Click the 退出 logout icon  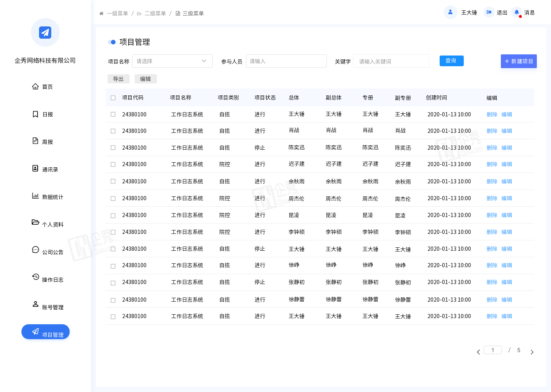click(x=489, y=12)
